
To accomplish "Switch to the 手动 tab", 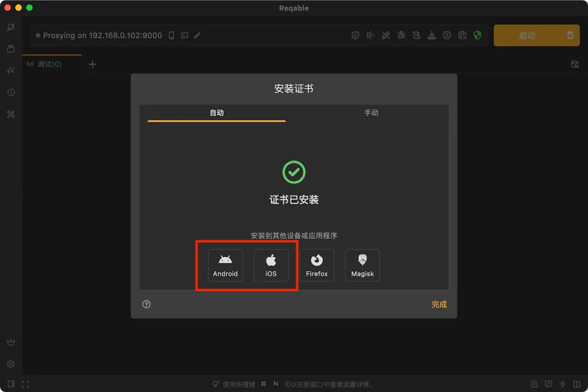I will click(x=371, y=113).
